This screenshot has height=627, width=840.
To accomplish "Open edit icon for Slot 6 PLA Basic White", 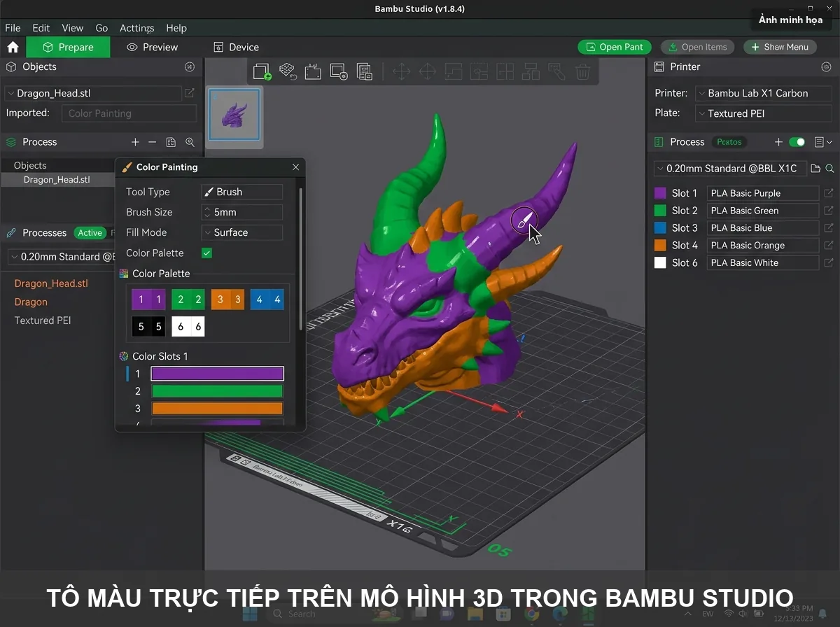I will tap(829, 263).
